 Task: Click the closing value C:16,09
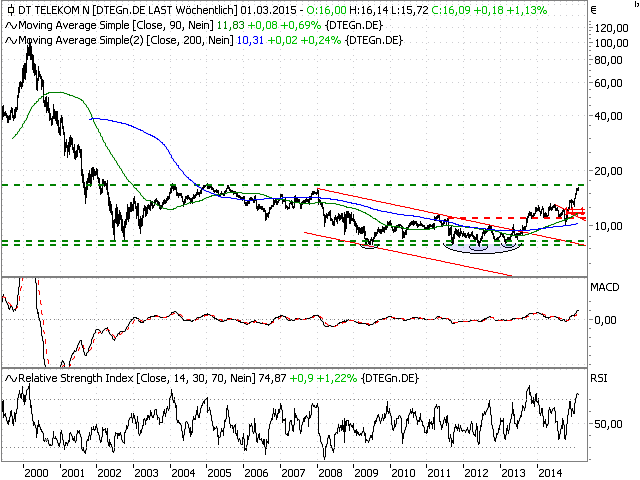pyautogui.click(x=451, y=10)
